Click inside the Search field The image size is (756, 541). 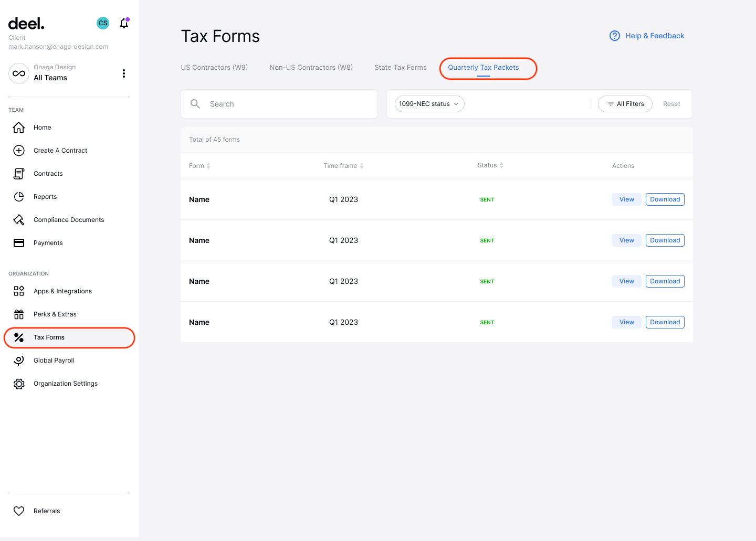point(279,103)
